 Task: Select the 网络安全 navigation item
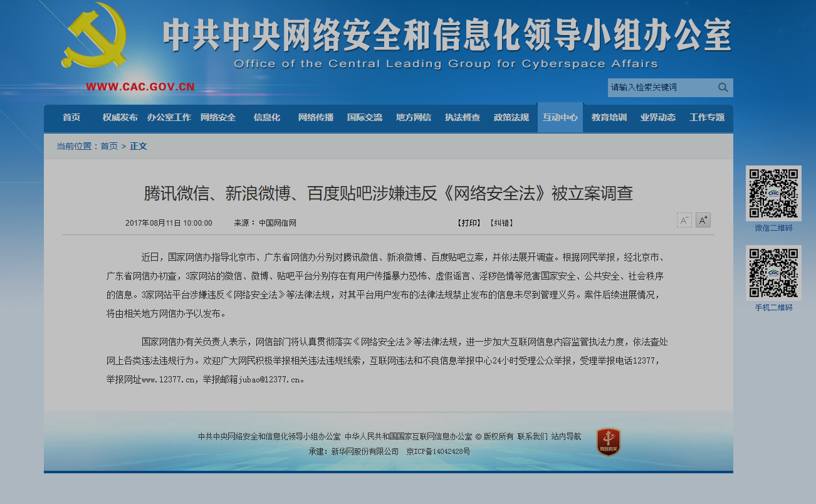click(218, 118)
